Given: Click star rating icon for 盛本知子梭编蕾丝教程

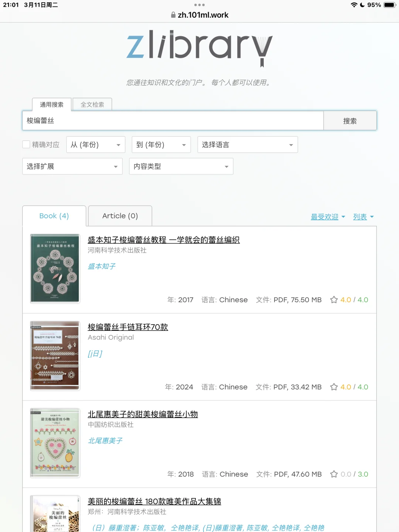Looking at the screenshot, I should point(334,300).
